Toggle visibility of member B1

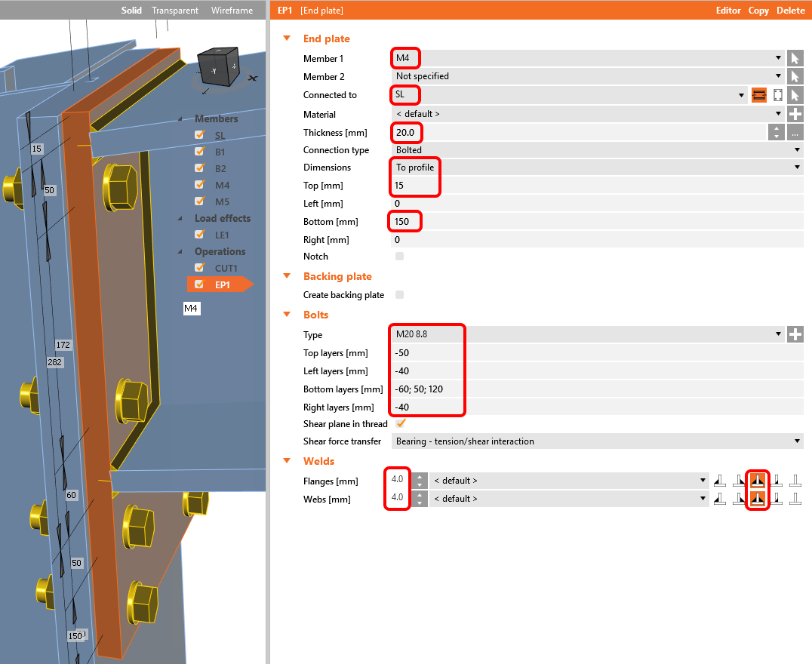point(199,152)
